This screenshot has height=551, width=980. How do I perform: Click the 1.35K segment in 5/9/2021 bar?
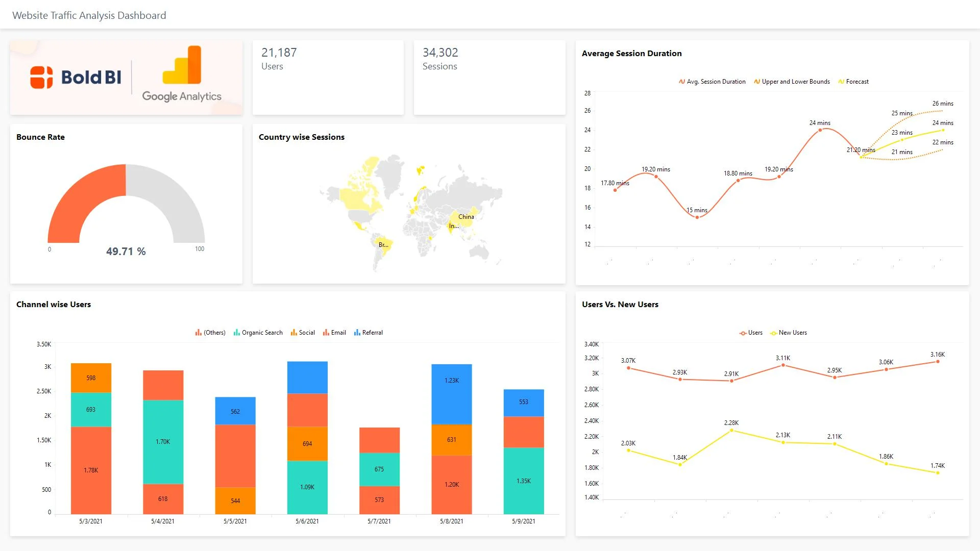click(524, 481)
